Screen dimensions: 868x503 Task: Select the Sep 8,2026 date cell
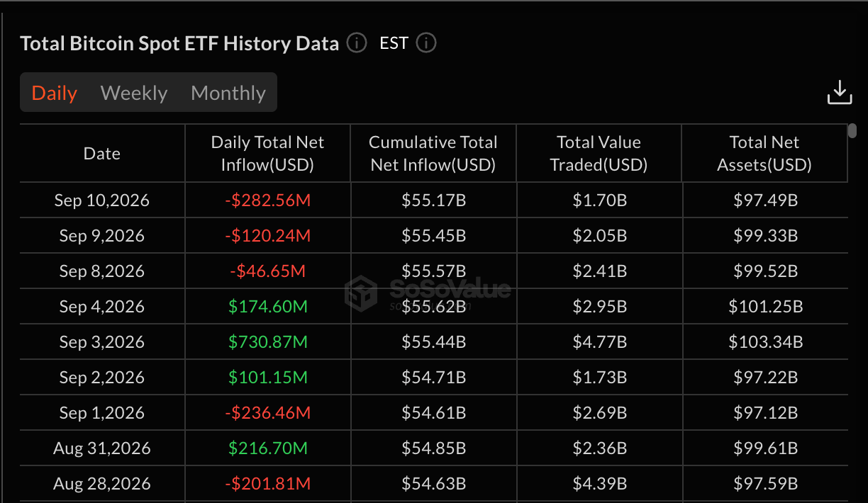(102, 271)
